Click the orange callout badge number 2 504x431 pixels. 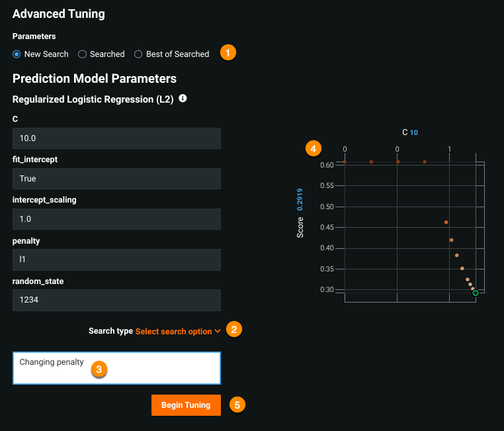[233, 329]
